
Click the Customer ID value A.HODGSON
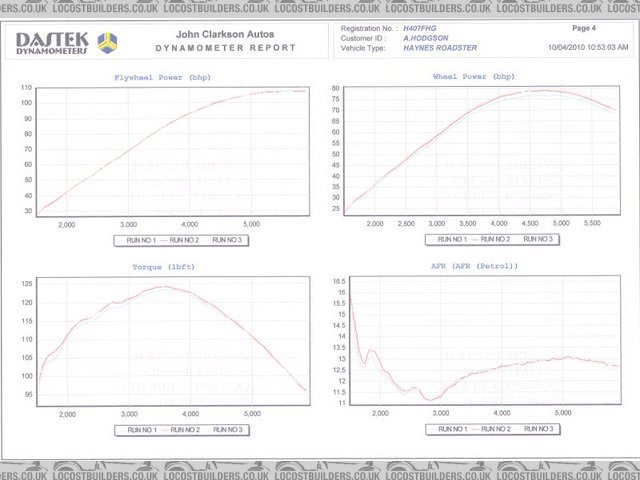(x=426, y=39)
